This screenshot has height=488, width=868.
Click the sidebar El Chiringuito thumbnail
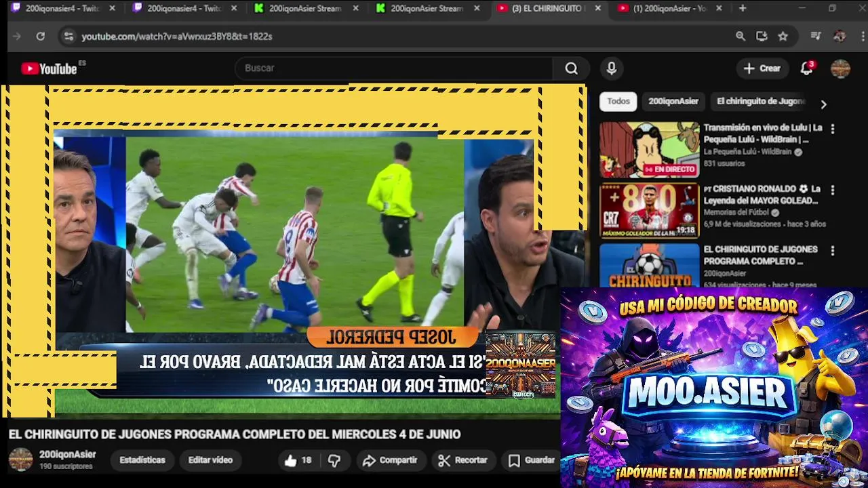coord(649,266)
